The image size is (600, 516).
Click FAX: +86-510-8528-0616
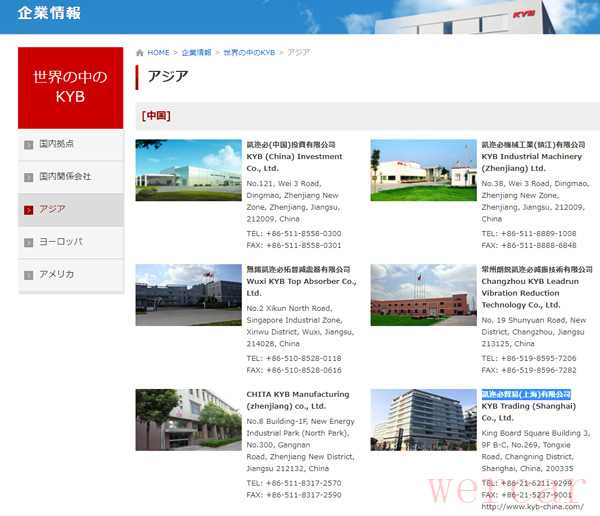pyautogui.click(x=294, y=370)
